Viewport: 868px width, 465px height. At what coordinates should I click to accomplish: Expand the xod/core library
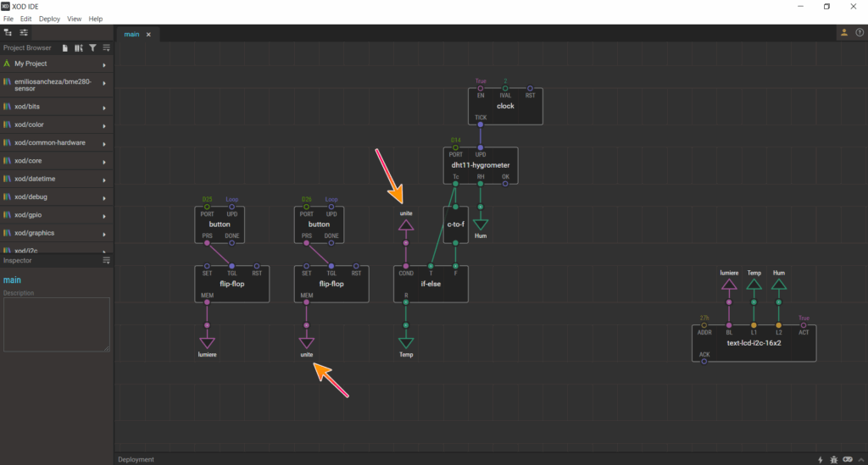coord(104,162)
